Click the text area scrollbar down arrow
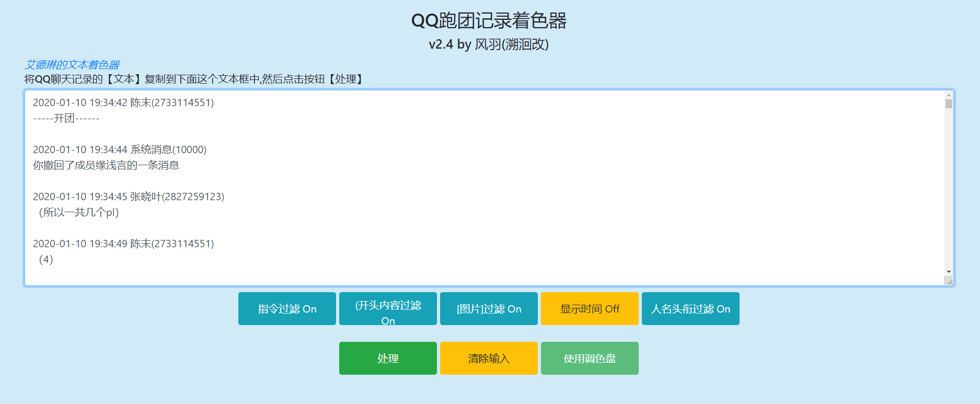Screen dimensions: 980x404 (x=949, y=272)
